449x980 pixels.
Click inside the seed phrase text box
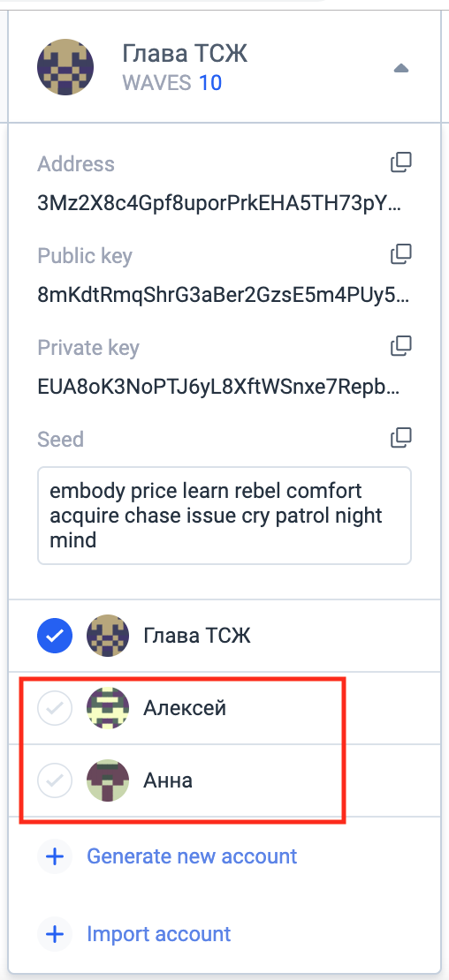pos(224,516)
